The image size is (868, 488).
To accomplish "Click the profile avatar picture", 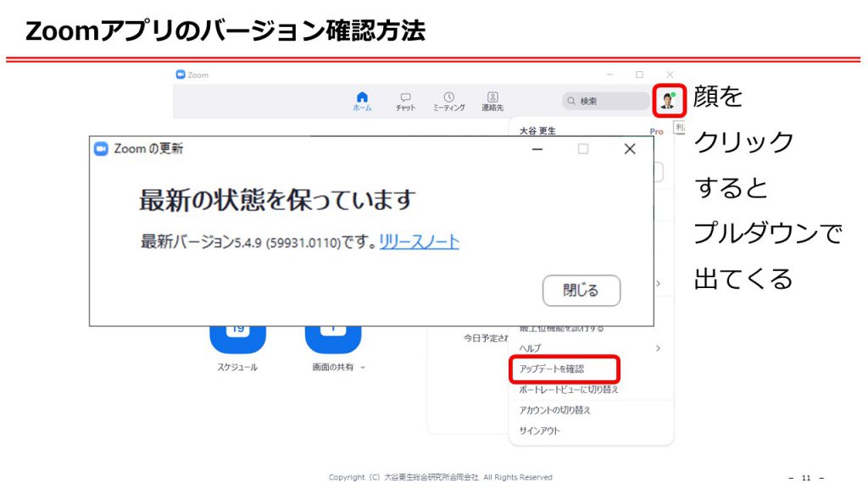I will coord(669,101).
